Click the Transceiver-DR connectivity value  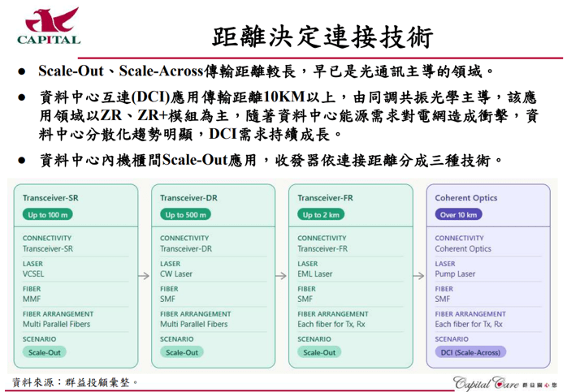[x=186, y=248]
